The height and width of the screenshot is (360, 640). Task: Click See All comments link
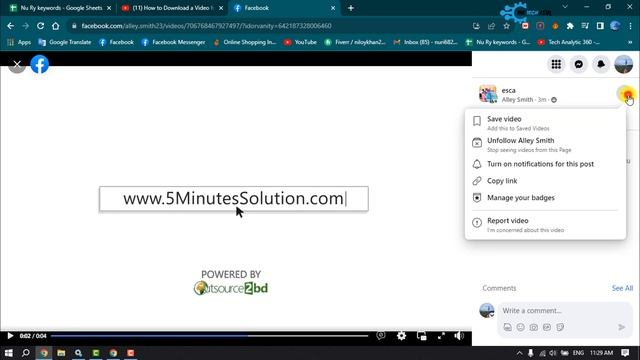tap(622, 288)
